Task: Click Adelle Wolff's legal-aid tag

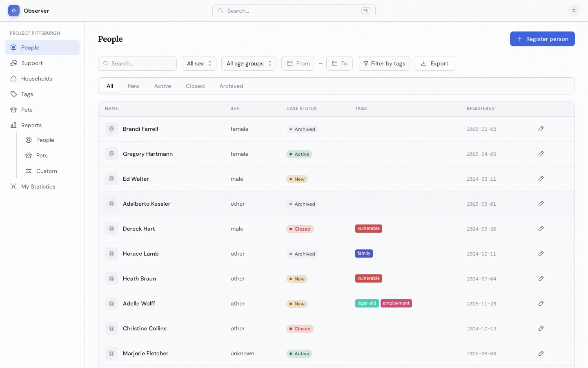Action: click(367, 303)
